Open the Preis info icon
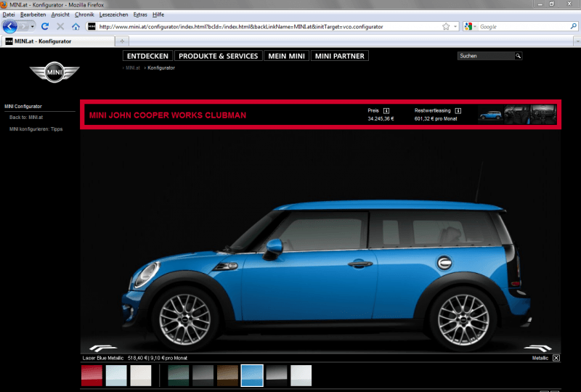Image resolution: width=581 pixels, height=392 pixels. pos(387,110)
